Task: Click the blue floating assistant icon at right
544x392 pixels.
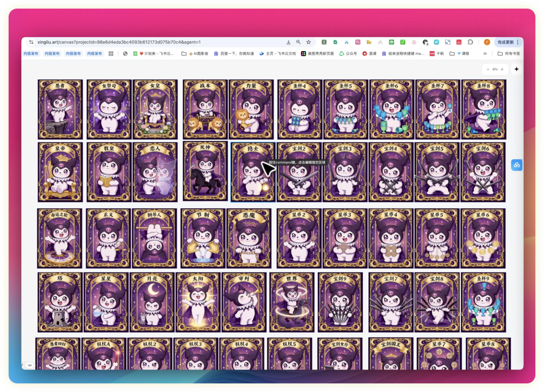Action: click(517, 165)
